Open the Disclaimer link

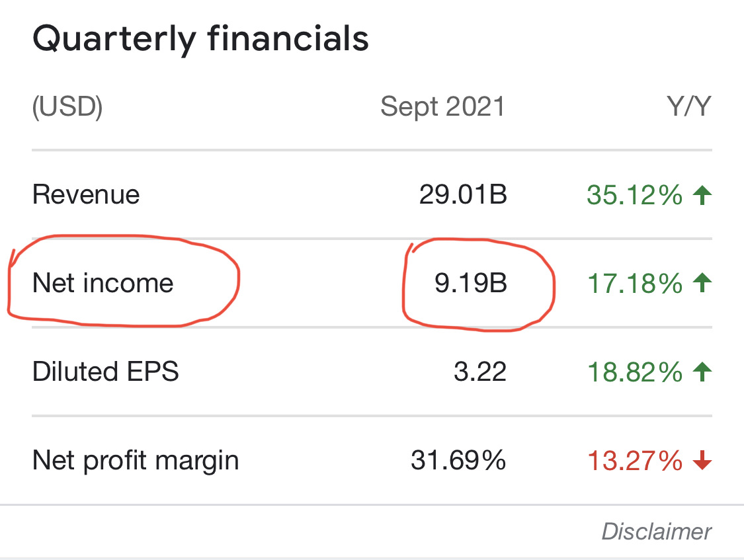click(x=656, y=531)
